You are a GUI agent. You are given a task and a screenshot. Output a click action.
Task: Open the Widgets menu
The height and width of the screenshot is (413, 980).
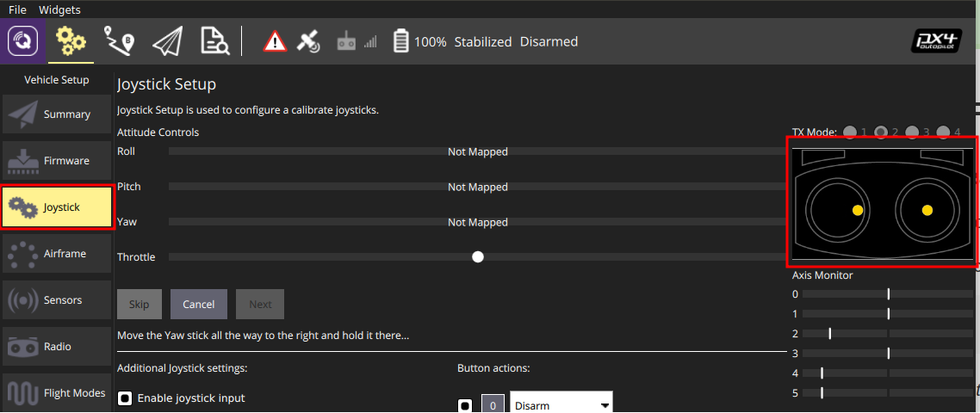[59, 10]
